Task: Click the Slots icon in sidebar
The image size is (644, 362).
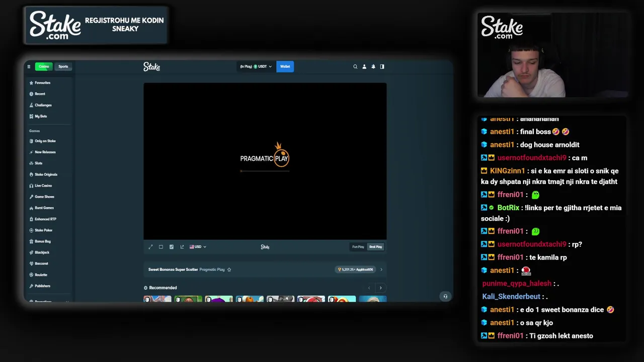Action: 31,163
